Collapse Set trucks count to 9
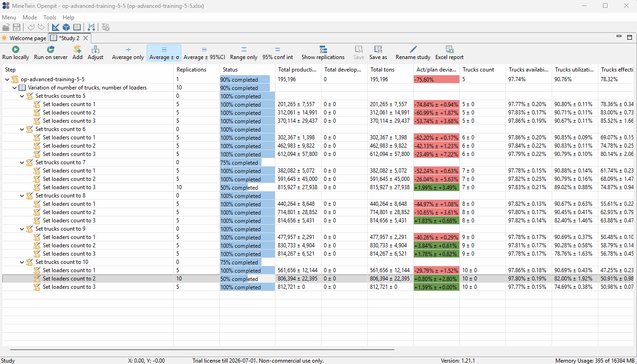The image size is (637, 364). tap(22, 229)
